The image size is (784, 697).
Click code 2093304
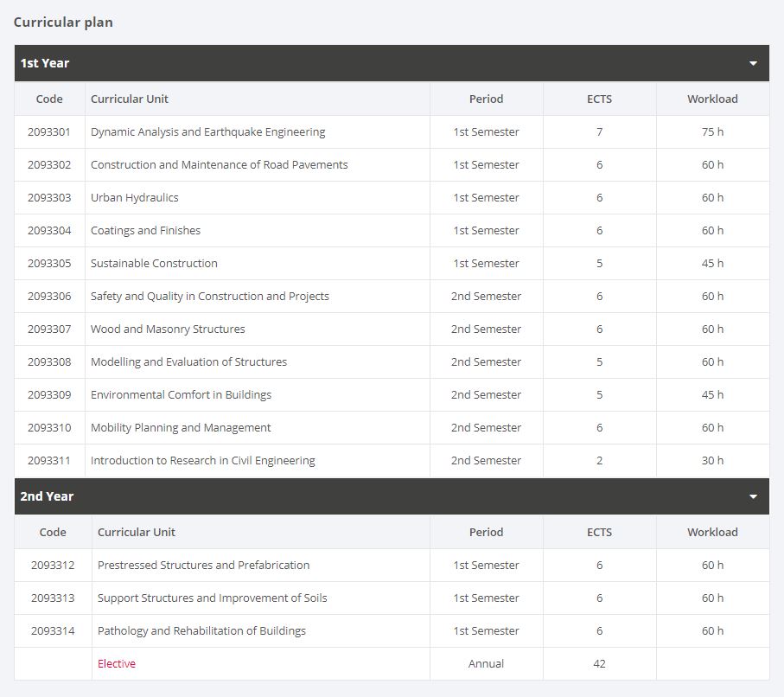[x=49, y=231]
